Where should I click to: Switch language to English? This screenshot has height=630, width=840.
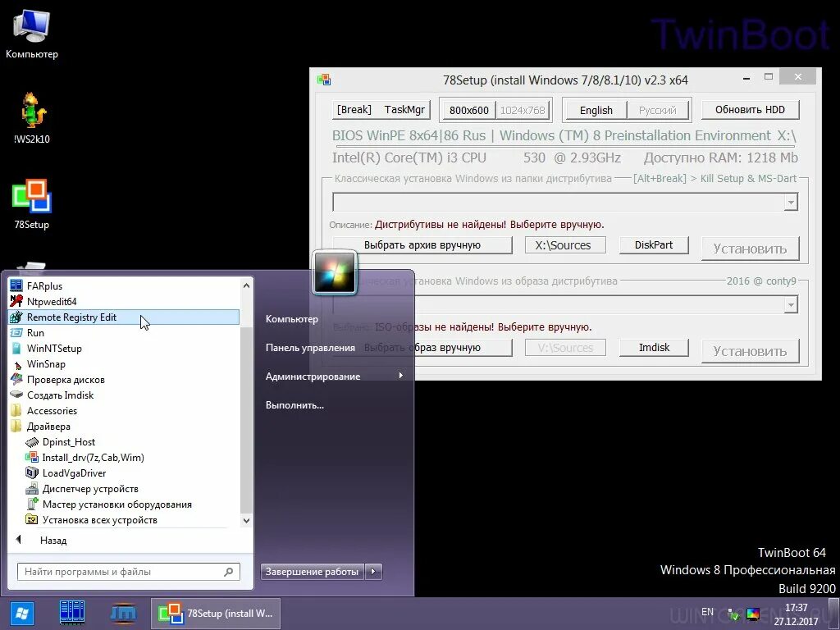click(596, 111)
